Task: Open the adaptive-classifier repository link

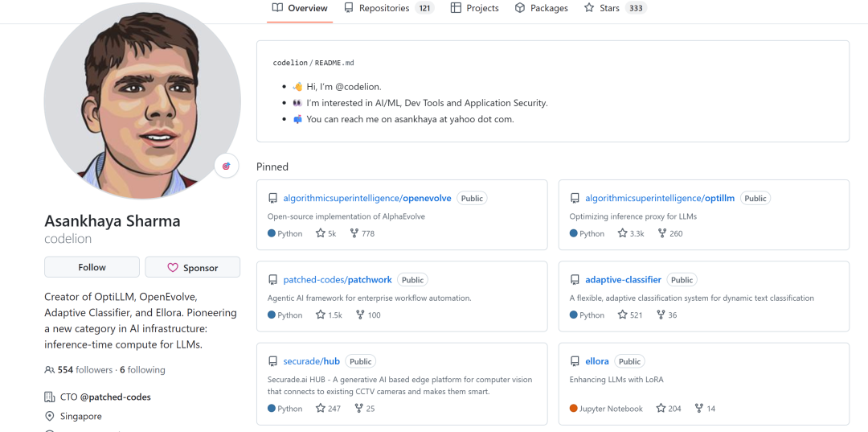Action: 623,280
